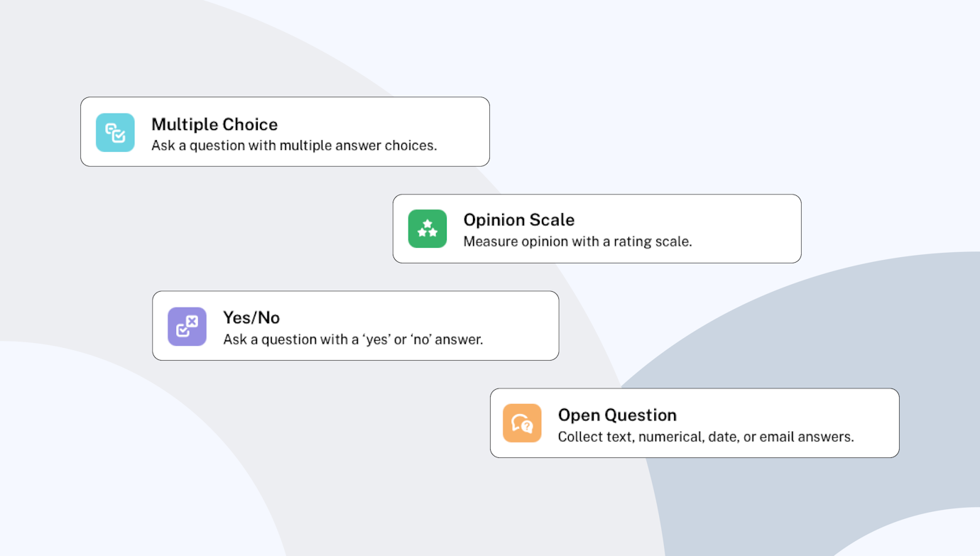The height and width of the screenshot is (556, 980).
Task: Click 'Measure opinion with a rating scale' description
Action: [577, 241]
